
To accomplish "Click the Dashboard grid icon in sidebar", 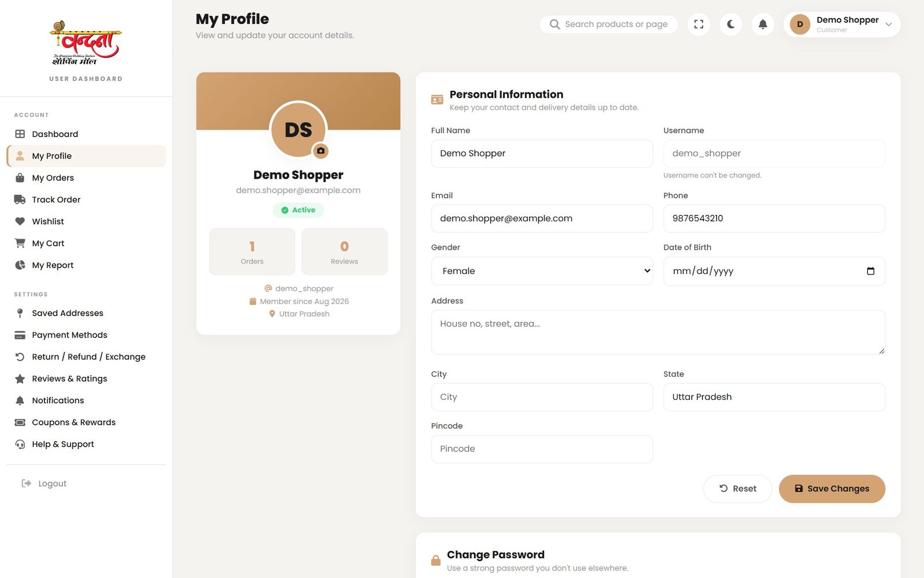I will pos(20,134).
